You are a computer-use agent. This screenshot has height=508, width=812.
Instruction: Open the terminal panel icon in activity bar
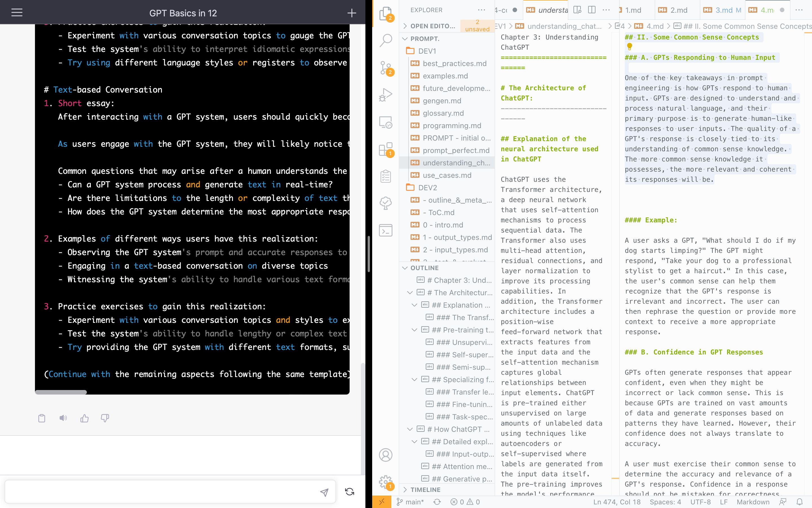[x=385, y=230]
